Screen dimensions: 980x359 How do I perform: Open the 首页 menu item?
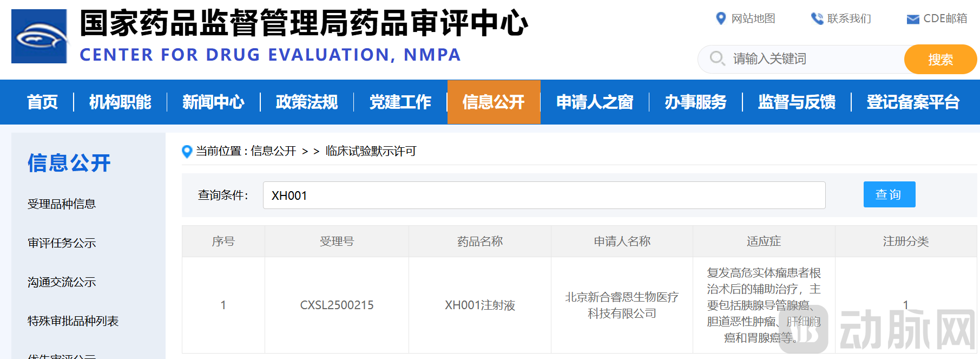click(42, 102)
